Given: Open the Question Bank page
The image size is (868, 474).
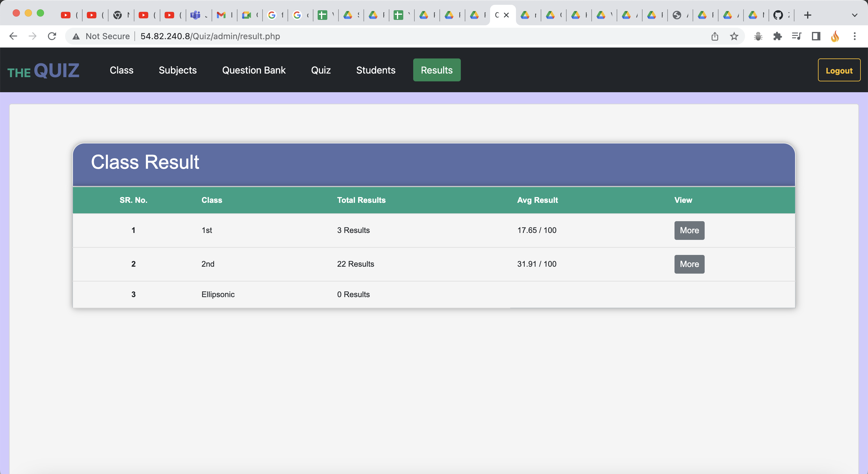Looking at the screenshot, I should [x=254, y=70].
